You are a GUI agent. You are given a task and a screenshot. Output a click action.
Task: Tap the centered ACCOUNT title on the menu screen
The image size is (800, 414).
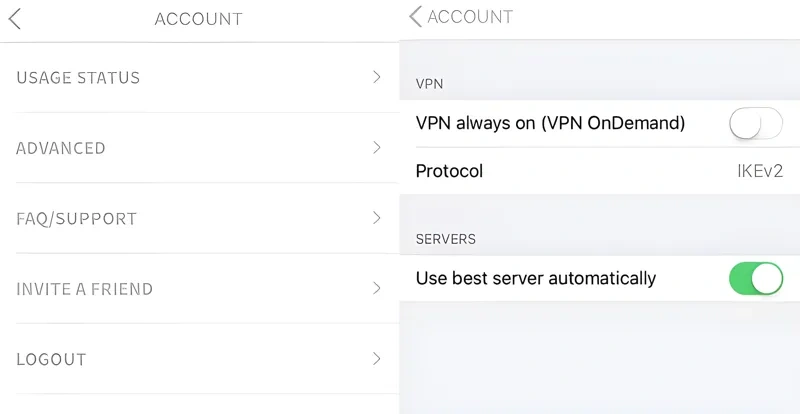coord(198,19)
